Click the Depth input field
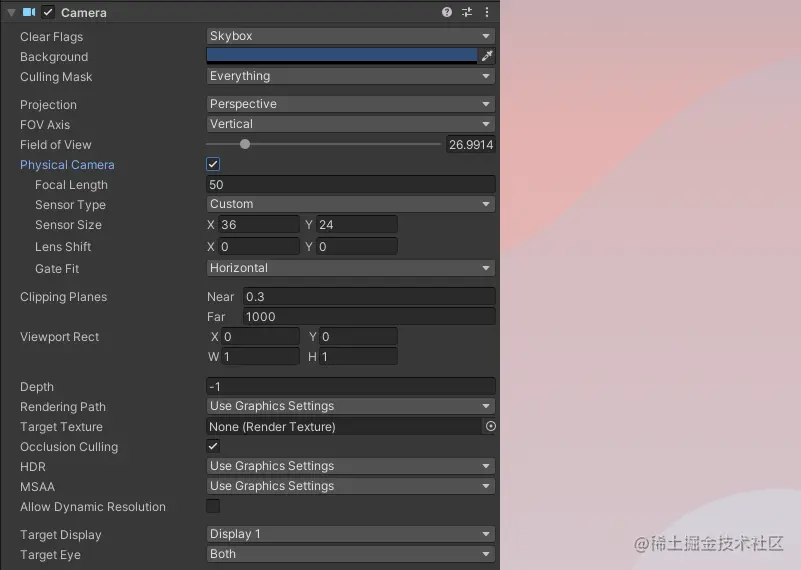Image resolution: width=801 pixels, height=570 pixels. pos(350,387)
